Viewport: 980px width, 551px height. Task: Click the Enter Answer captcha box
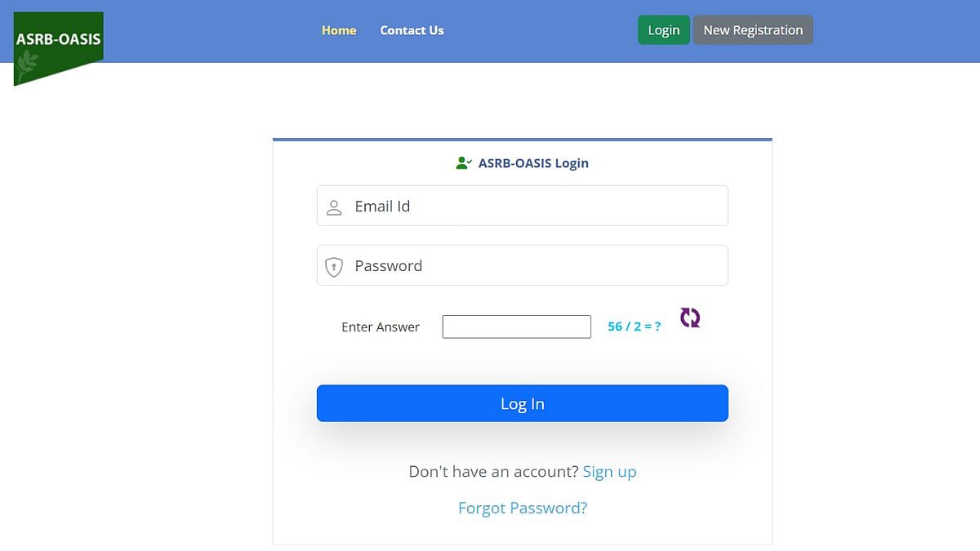pyautogui.click(x=516, y=326)
